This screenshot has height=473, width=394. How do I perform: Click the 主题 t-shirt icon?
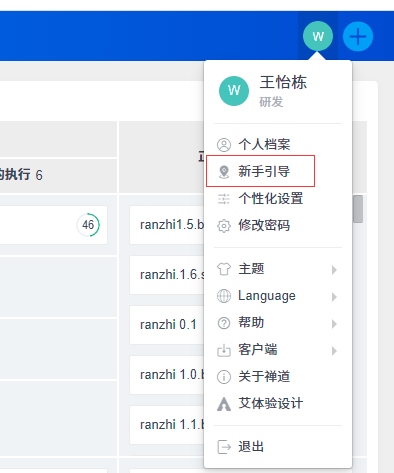click(224, 269)
